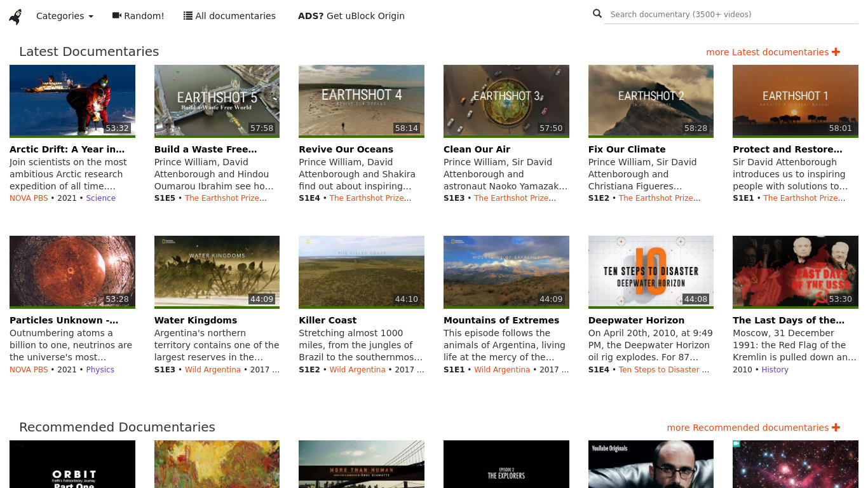Open the Arctic Drift thumbnail
This screenshot has height=488, width=868.
click(x=72, y=100)
